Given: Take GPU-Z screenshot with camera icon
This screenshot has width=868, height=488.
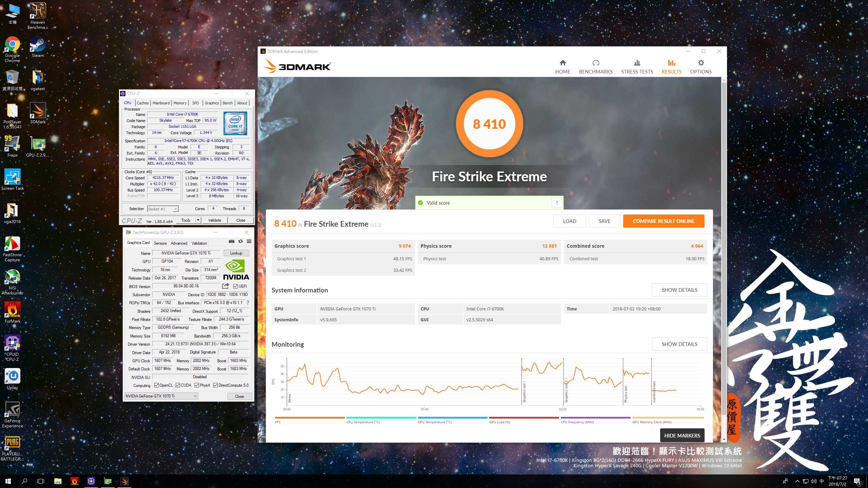Looking at the screenshot, I should (232, 241).
